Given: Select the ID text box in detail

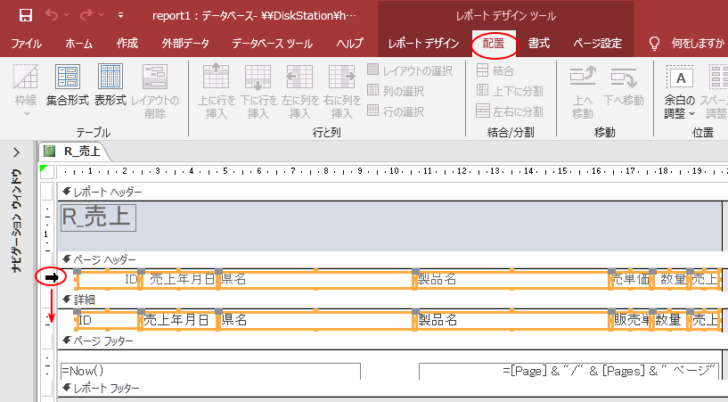Looking at the screenshot, I should [108, 320].
